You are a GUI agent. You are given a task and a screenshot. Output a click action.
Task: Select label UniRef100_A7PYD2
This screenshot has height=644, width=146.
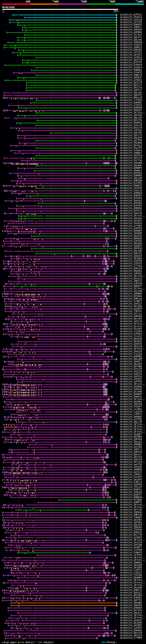(131, 130)
